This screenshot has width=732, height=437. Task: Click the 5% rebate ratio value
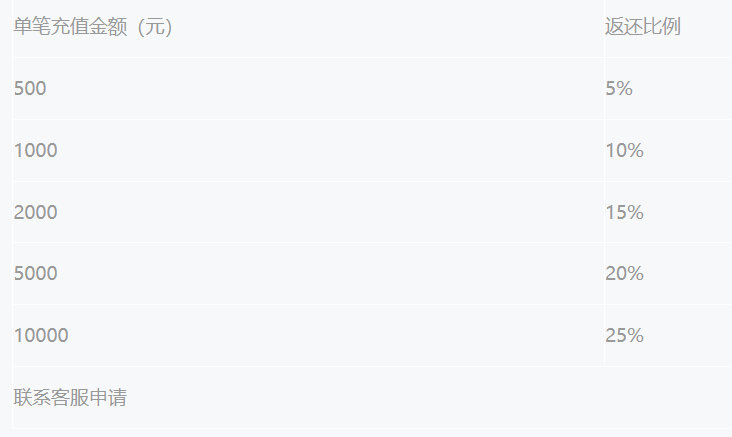click(x=619, y=88)
